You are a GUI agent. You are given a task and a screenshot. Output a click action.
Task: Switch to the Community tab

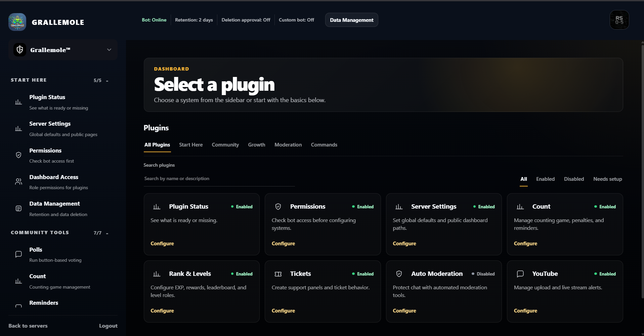[x=225, y=145]
